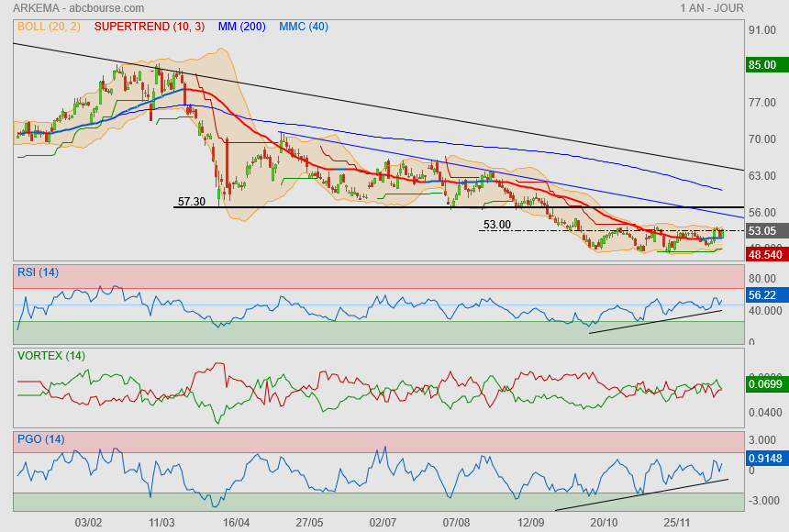This screenshot has height=532, width=789.
Task: Click the MM (200) legend label
Action: 241,27
